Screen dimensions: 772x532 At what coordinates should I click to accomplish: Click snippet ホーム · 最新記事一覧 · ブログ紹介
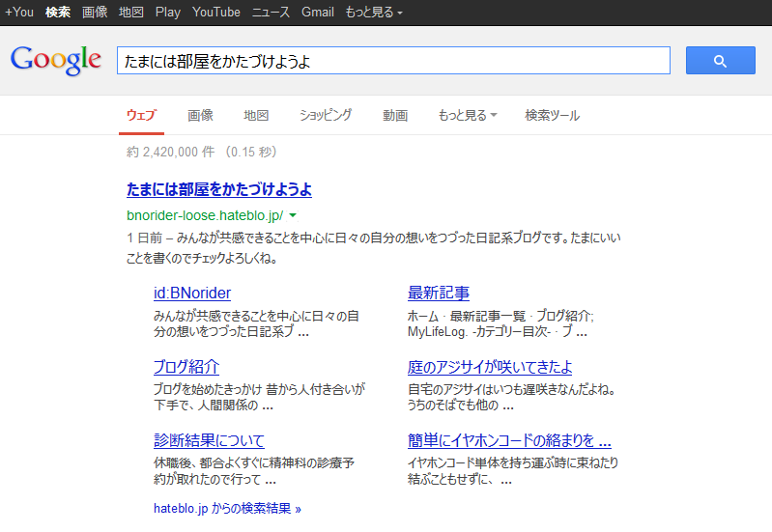click(x=500, y=323)
